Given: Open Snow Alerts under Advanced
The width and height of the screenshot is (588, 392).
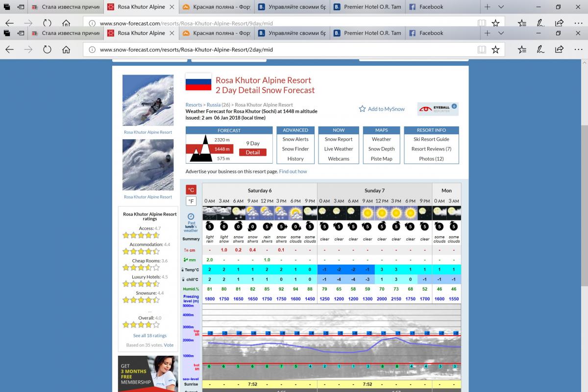Looking at the screenshot, I should point(295,139).
